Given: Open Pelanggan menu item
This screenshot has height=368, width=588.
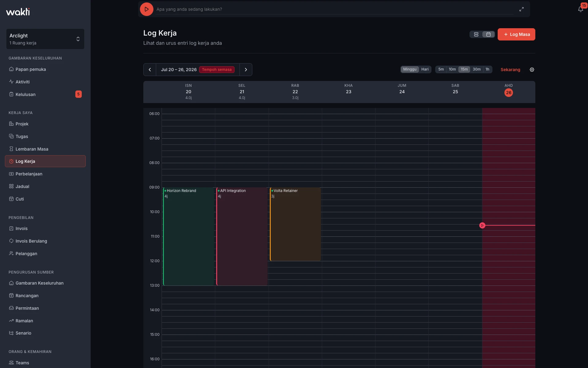Looking at the screenshot, I should point(45,254).
